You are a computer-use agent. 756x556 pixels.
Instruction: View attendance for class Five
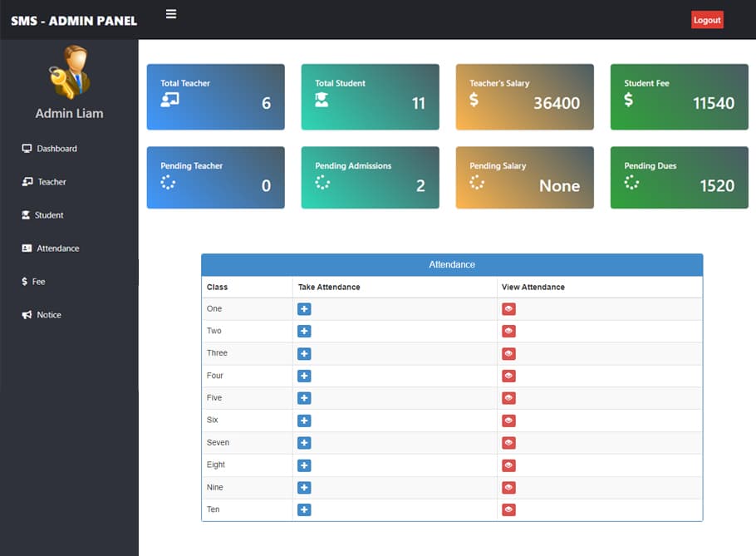(508, 399)
